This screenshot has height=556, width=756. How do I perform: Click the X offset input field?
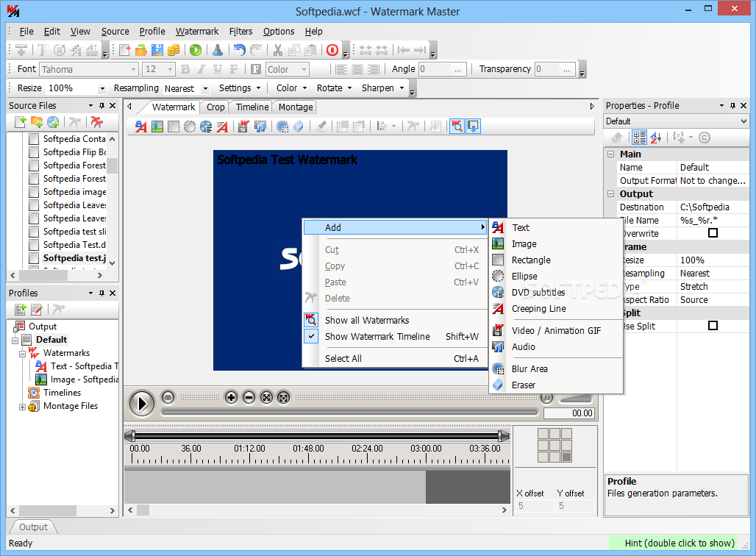pos(535,506)
